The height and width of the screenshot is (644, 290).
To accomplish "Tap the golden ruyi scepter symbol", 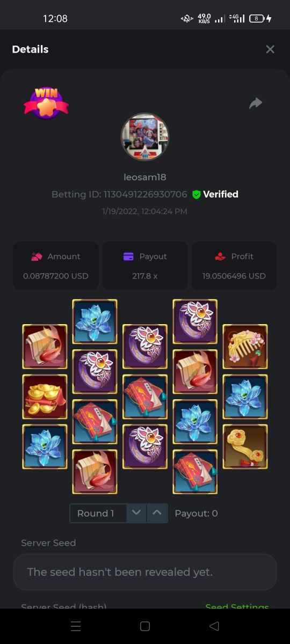I will point(245,447).
